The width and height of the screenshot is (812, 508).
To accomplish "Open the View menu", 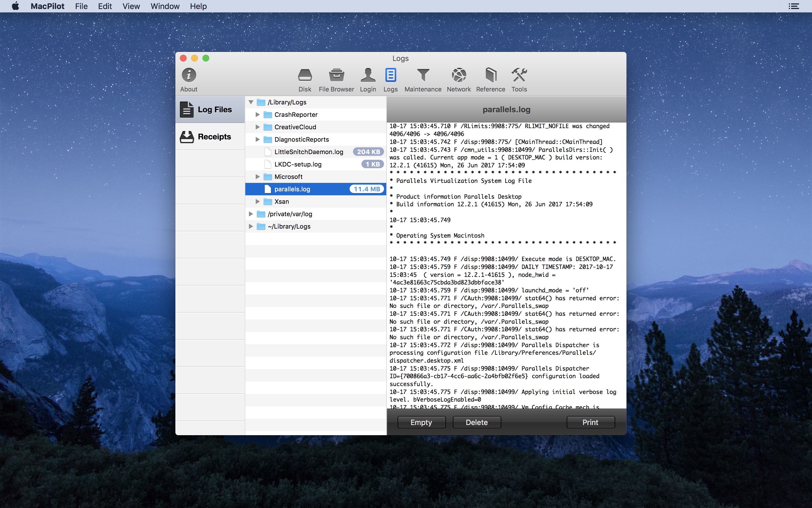I will (131, 6).
